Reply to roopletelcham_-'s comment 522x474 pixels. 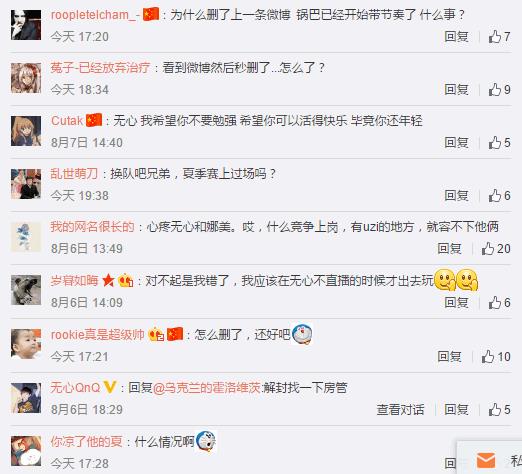(x=456, y=36)
